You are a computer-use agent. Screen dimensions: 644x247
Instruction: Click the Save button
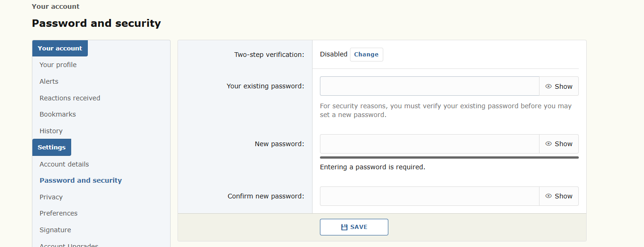[x=354, y=227]
